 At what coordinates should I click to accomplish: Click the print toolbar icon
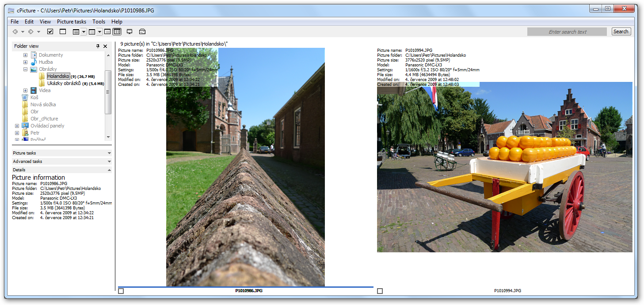142,31
